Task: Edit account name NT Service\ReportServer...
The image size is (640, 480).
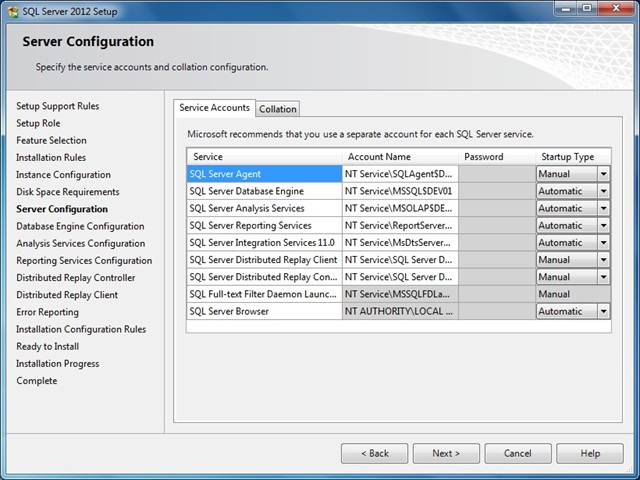Action: (x=400, y=225)
